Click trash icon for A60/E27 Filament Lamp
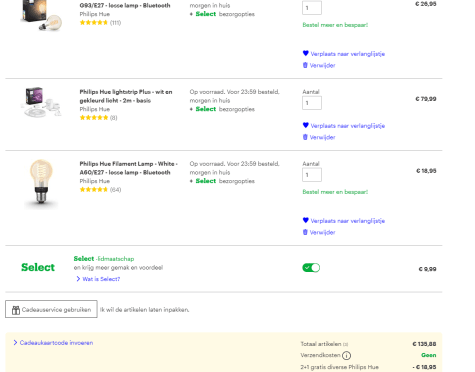 coord(305,232)
